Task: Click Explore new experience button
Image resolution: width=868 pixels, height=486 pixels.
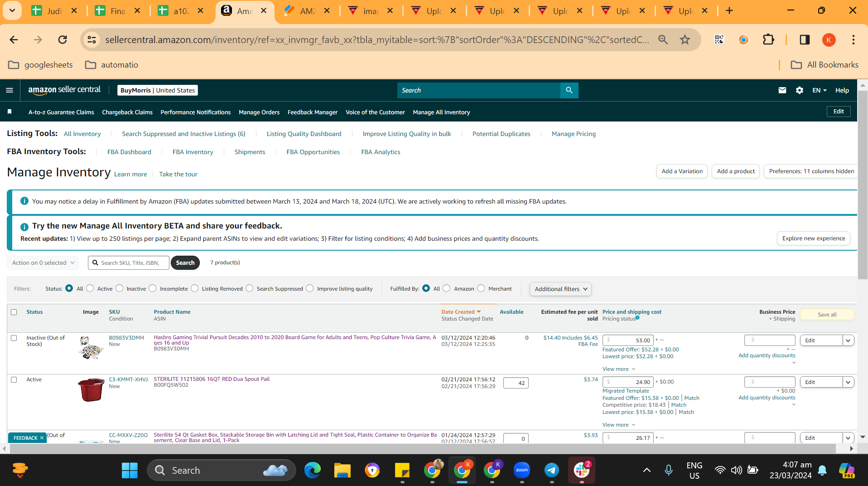Action: 814,238
